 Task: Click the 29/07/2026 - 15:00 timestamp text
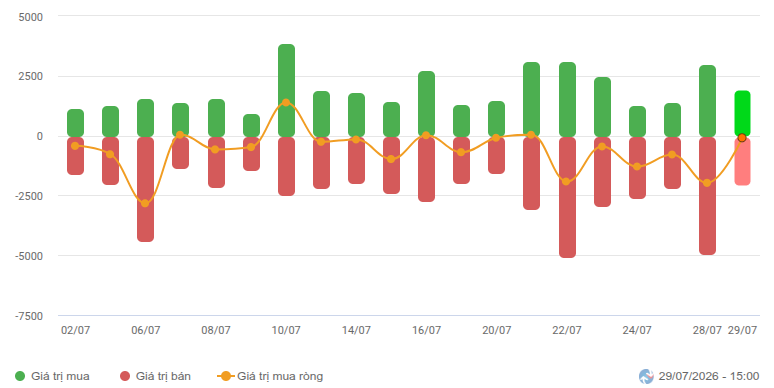point(708,376)
